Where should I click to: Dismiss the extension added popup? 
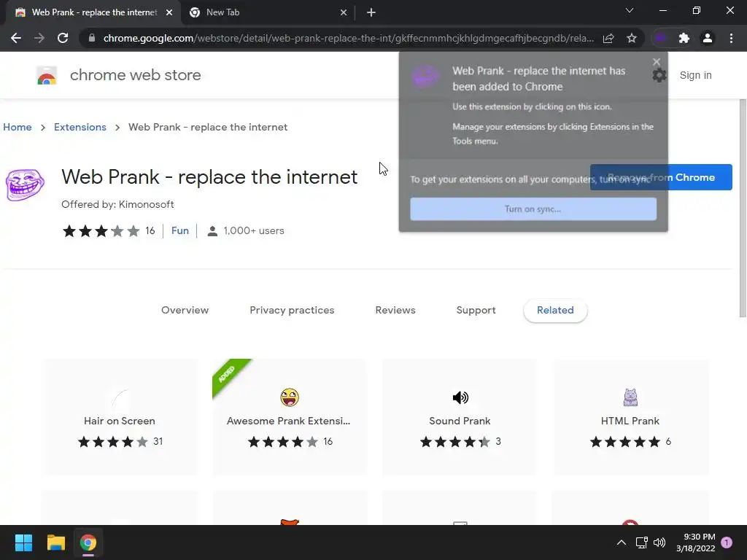click(657, 62)
